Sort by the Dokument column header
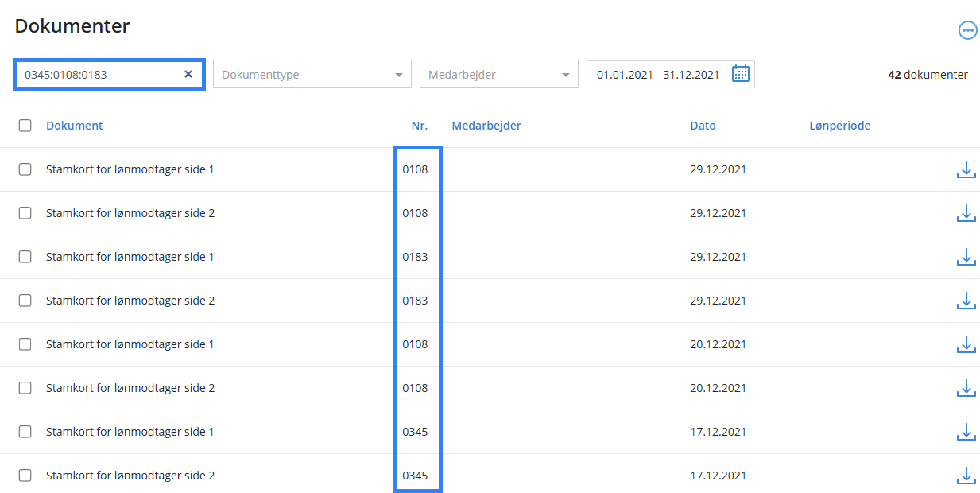Image resolution: width=980 pixels, height=493 pixels. 74,126
